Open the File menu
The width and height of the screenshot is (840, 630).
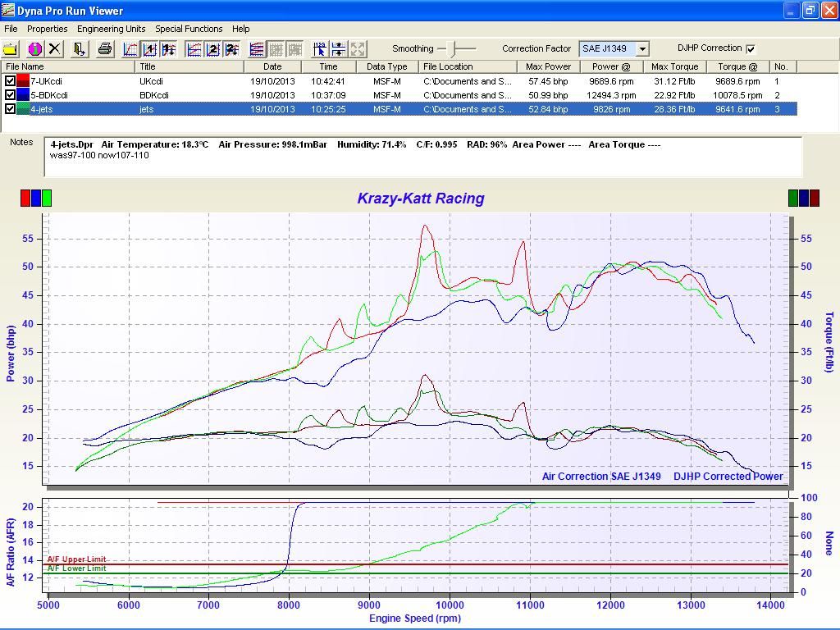[x=11, y=29]
